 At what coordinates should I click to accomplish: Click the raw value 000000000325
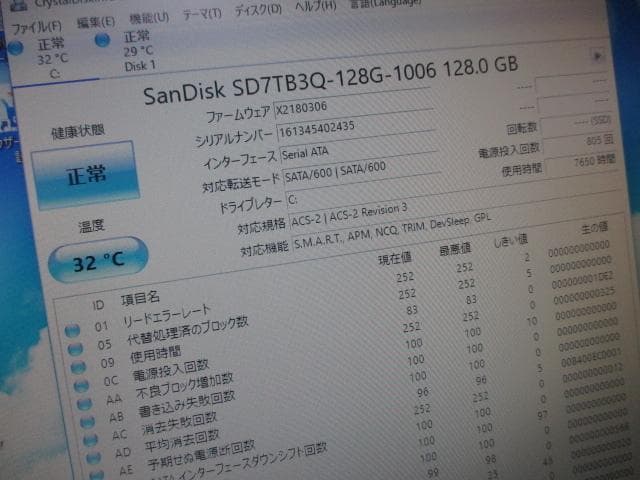584,297
